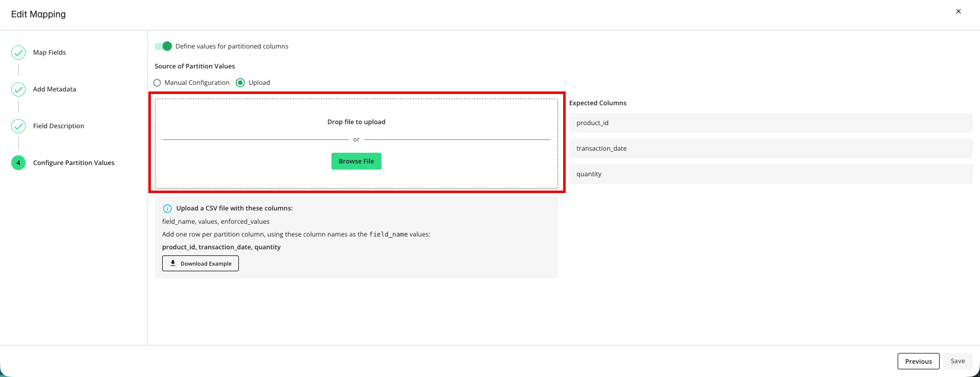This screenshot has height=377, width=980.
Task: Click Download Example button
Action: pyautogui.click(x=201, y=264)
